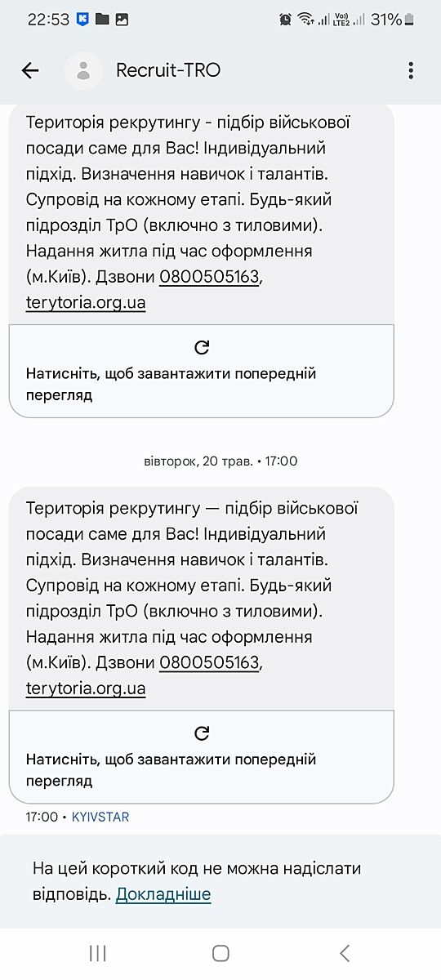Image resolution: width=441 pixels, height=980 pixels.
Task: Load first preview via Натисніть, щоб завантажити
Action: pyautogui.click(x=171, y=385)
